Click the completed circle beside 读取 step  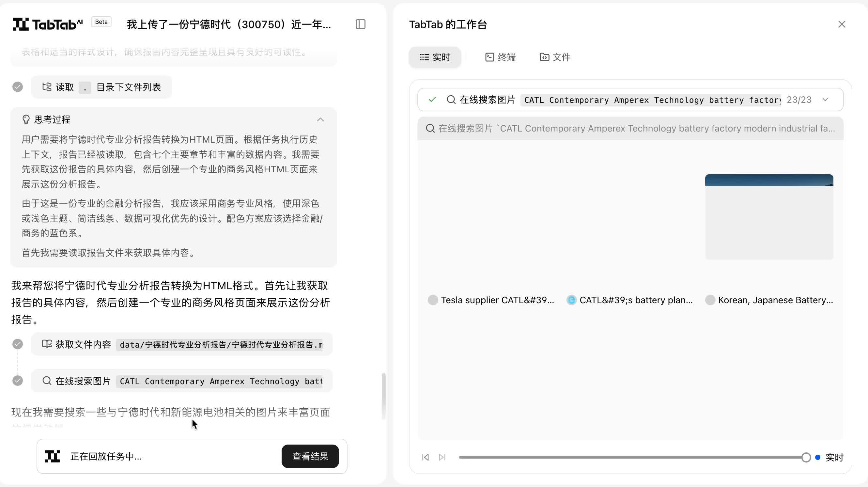pos(18,86)
